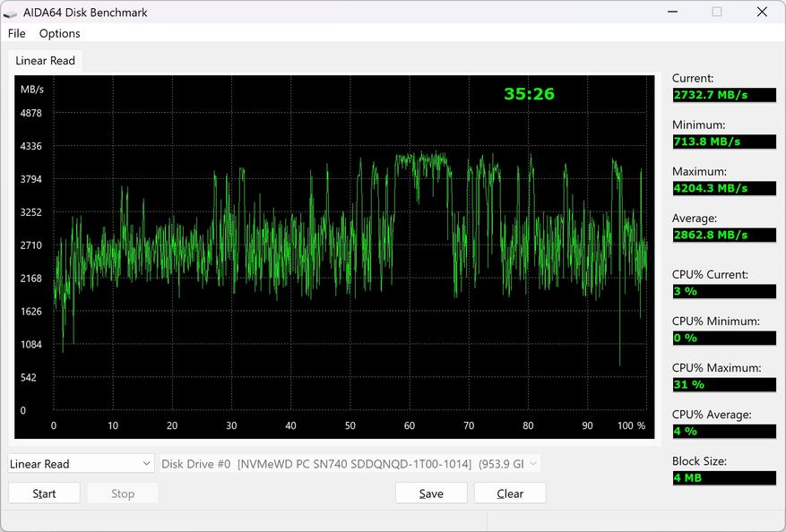Click the 542 y-axis label
This screenshot has height=532, width=786.
click(29, 377)
